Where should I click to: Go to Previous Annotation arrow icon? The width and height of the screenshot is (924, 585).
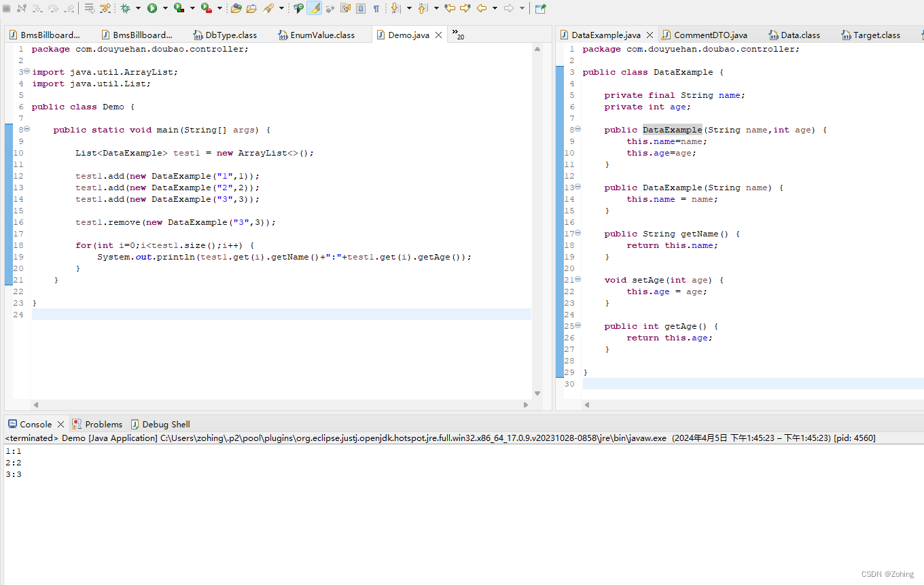tap(422, 8)
